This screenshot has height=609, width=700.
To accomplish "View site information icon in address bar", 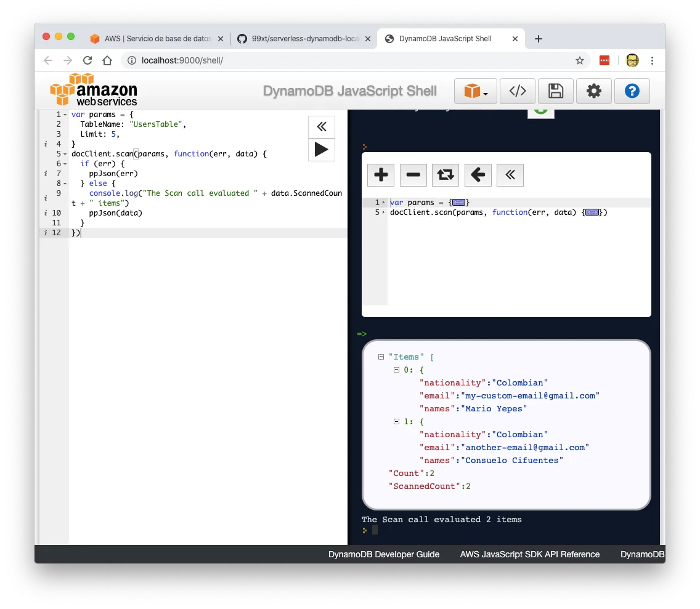I will pos(132,60).
